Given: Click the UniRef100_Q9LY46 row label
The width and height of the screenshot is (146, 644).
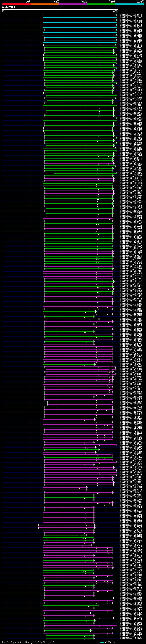Looking at the screenshot, I should (131, 547).
